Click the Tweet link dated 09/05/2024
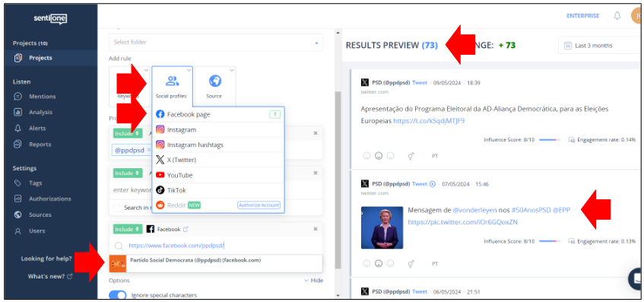Viewport: 644px width, 302px height. tap(420, 83)
